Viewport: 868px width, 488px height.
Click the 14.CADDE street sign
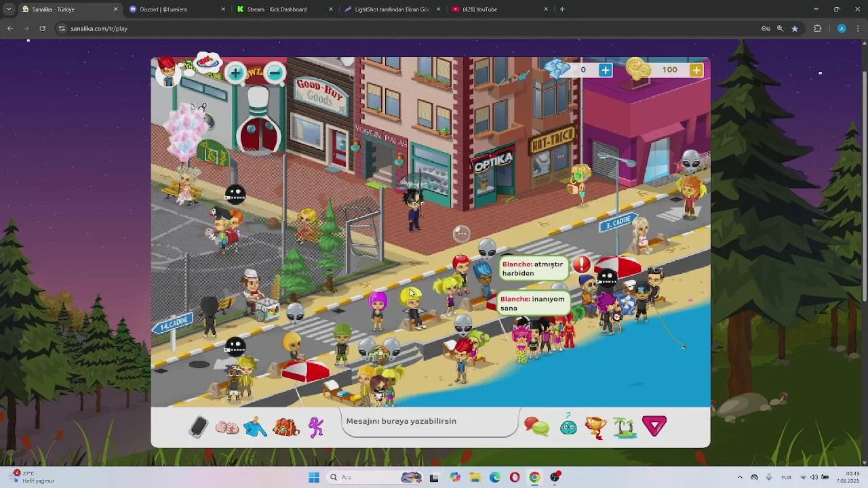(172, 323)
